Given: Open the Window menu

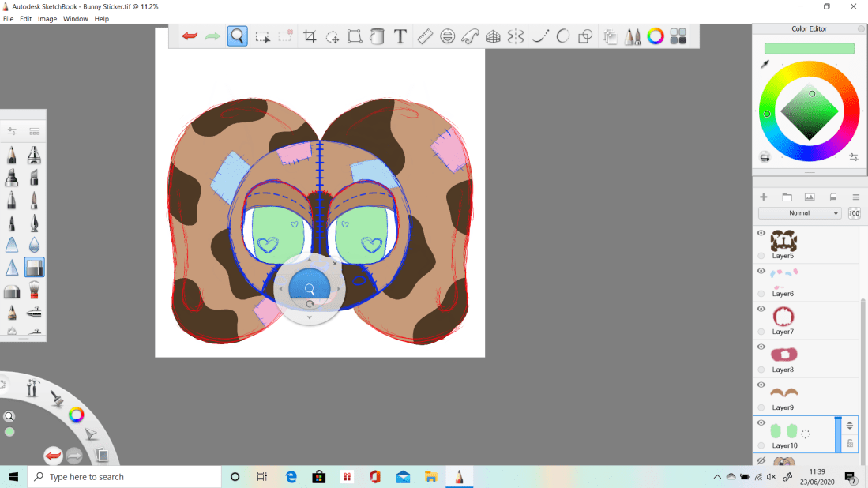Looking at the screenshot, I should 76,18.
